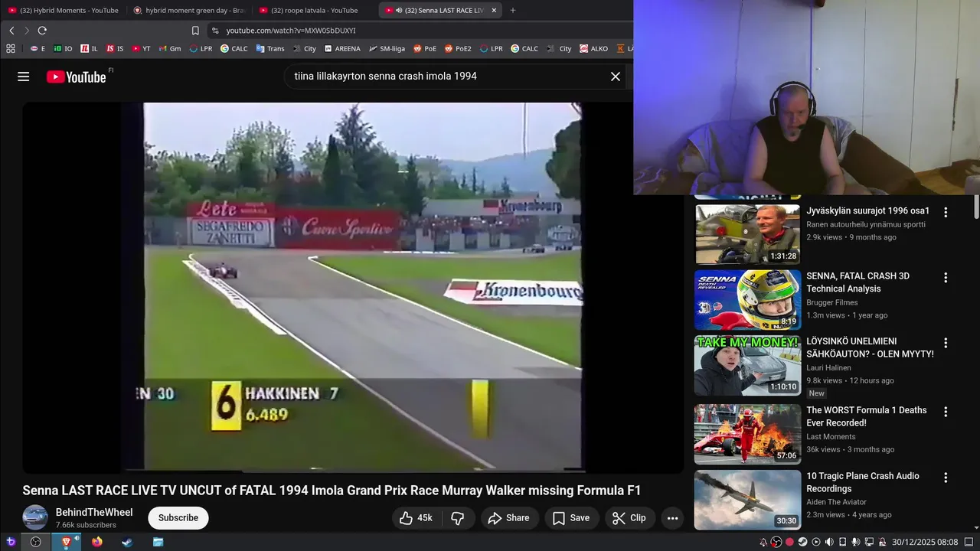
Task: Share the video
Action: click(508, 518)
